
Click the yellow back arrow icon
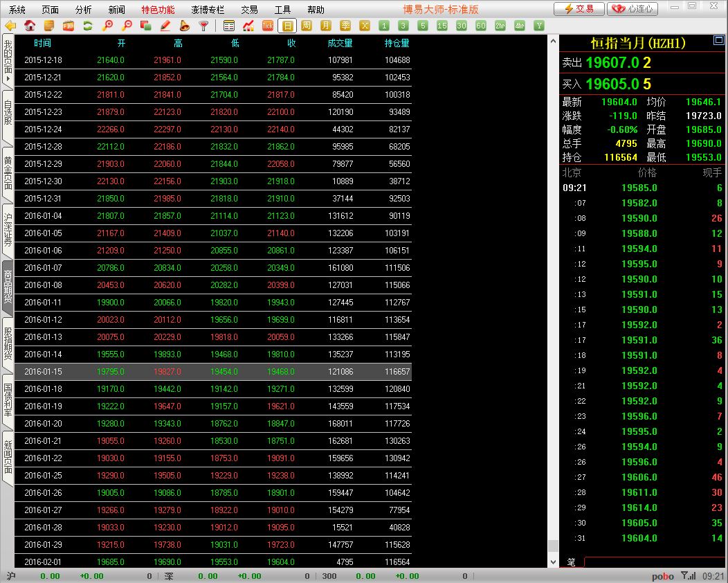tap(10, 26)
